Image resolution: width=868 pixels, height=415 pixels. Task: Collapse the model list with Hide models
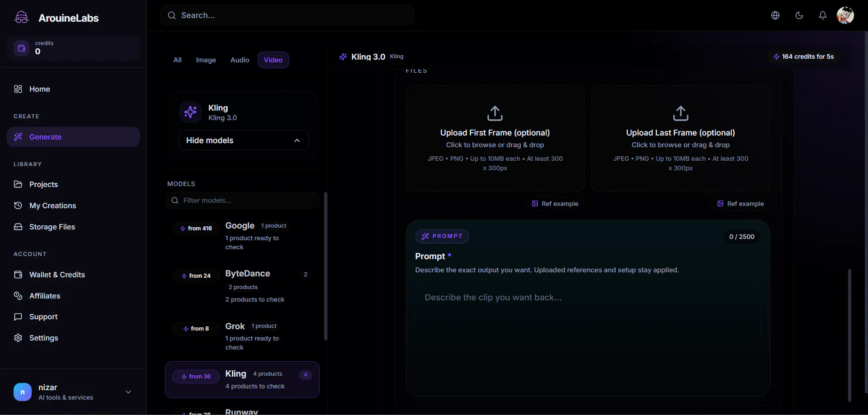[244, 140]
